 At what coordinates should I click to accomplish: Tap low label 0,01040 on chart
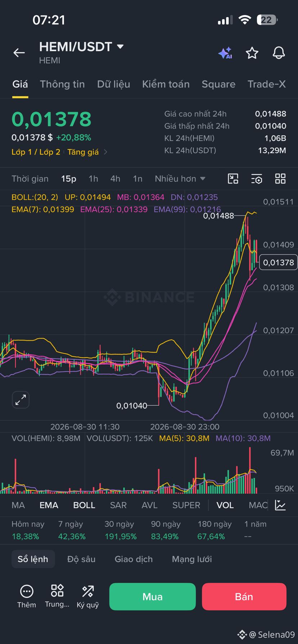click(x=132, y=406)
